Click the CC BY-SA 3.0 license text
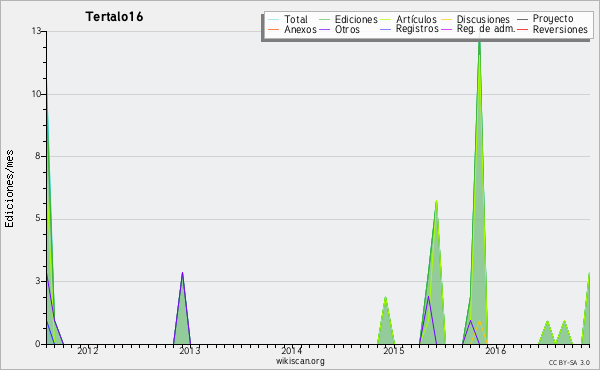Viewport: 600px width, 370px height. coord(569,363)
